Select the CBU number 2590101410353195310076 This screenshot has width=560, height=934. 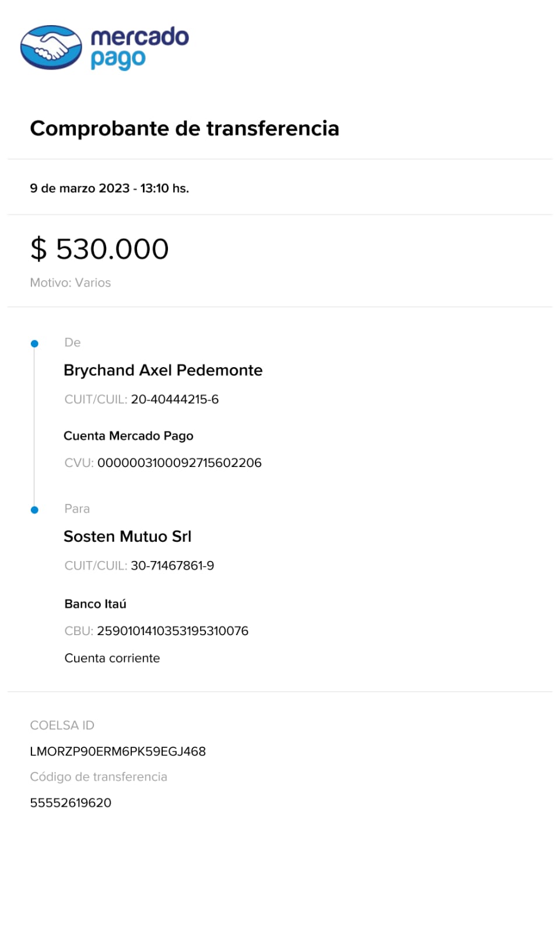pos(172,631)
